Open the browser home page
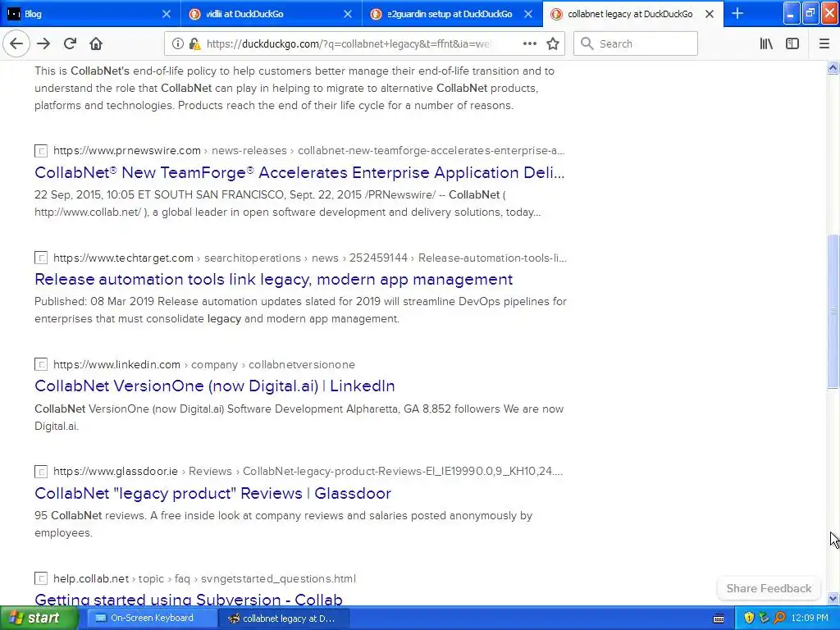Image resolution: width=840 pixels, height=630 pixels. [x=96, y=44]
